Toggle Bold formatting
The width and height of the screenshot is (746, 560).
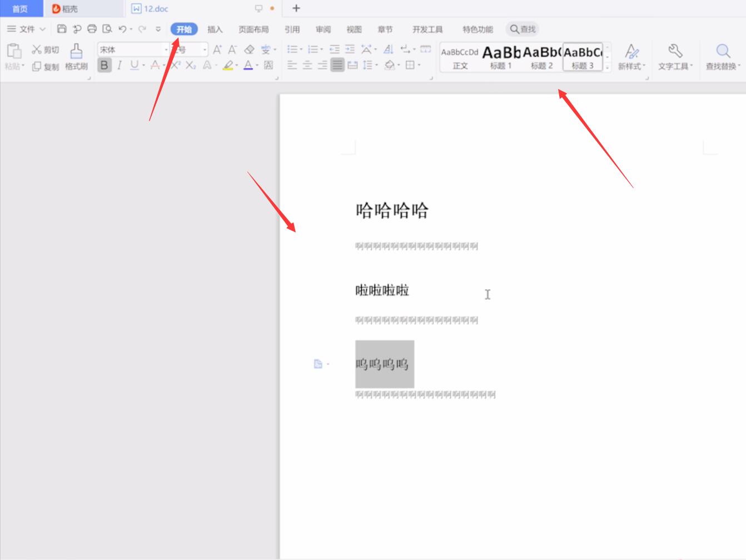[x=104, y=65]
